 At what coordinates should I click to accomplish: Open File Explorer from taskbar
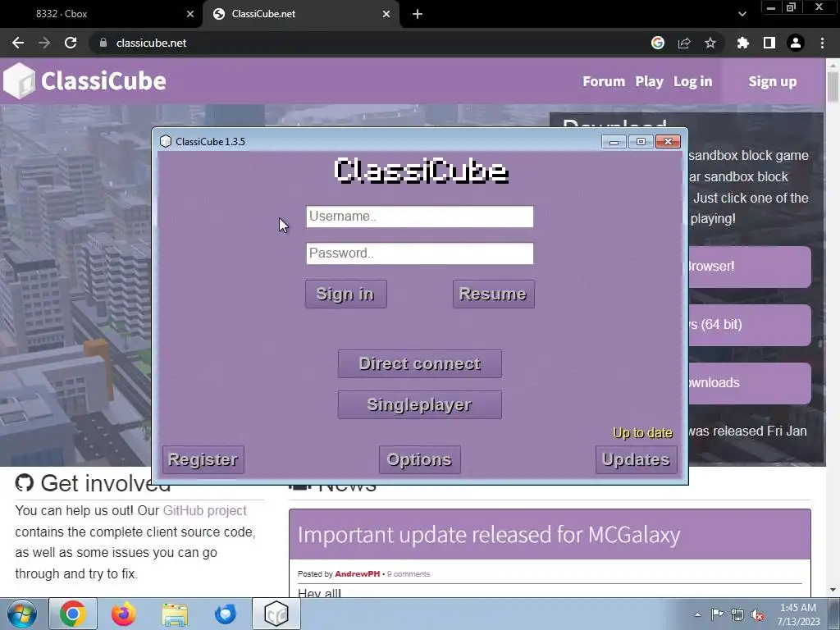175,614
